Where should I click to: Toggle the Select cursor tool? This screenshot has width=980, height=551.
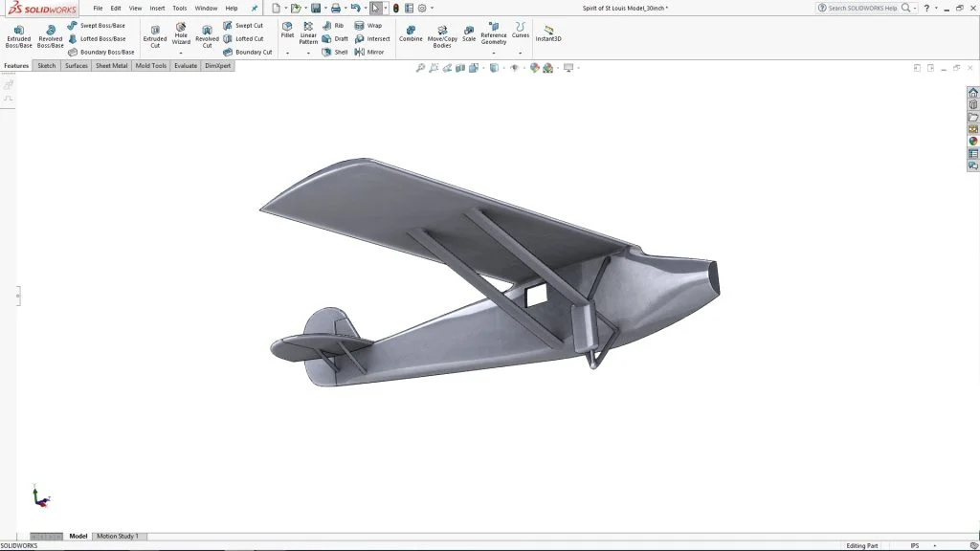click(x=375, y=8)
